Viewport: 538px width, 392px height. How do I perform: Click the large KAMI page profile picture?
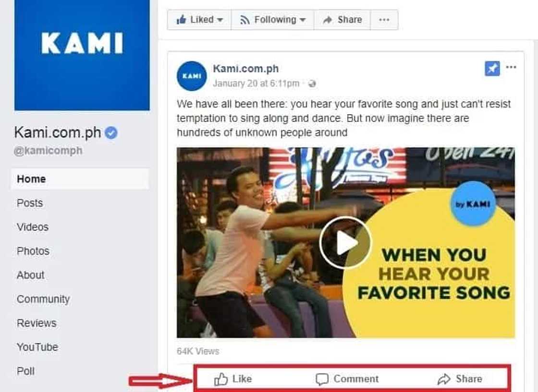click(82, 55)
